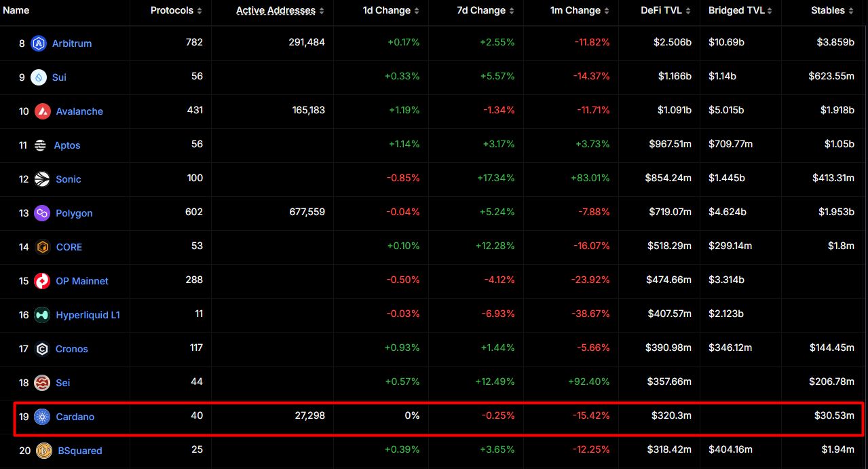Click the Arbitrum chain logo icon
The width and height of the screenshot is (868, 469).
click(38, 43)
